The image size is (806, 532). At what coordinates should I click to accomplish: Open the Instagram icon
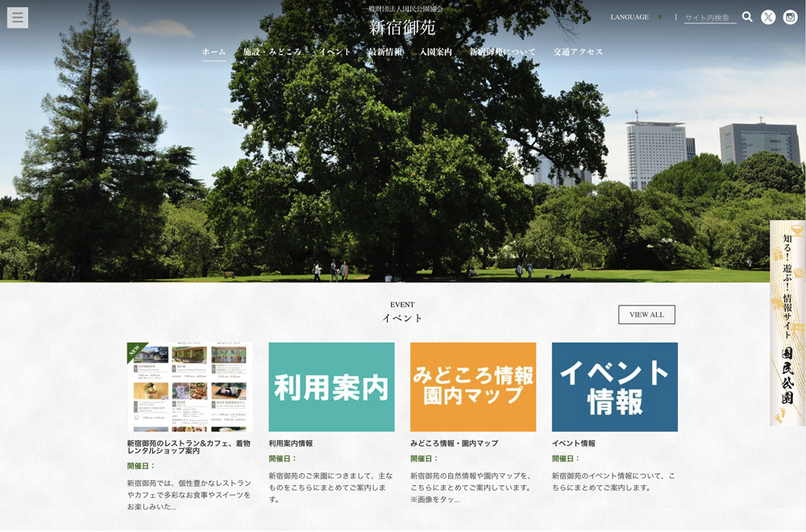coord(791,18)
